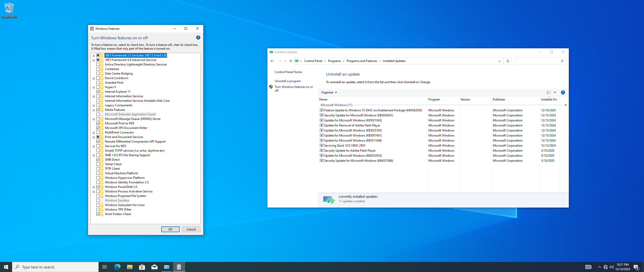The width and height of the screenshot is (644, 272).
Task: Expand Media Features node
Action: 94,110
